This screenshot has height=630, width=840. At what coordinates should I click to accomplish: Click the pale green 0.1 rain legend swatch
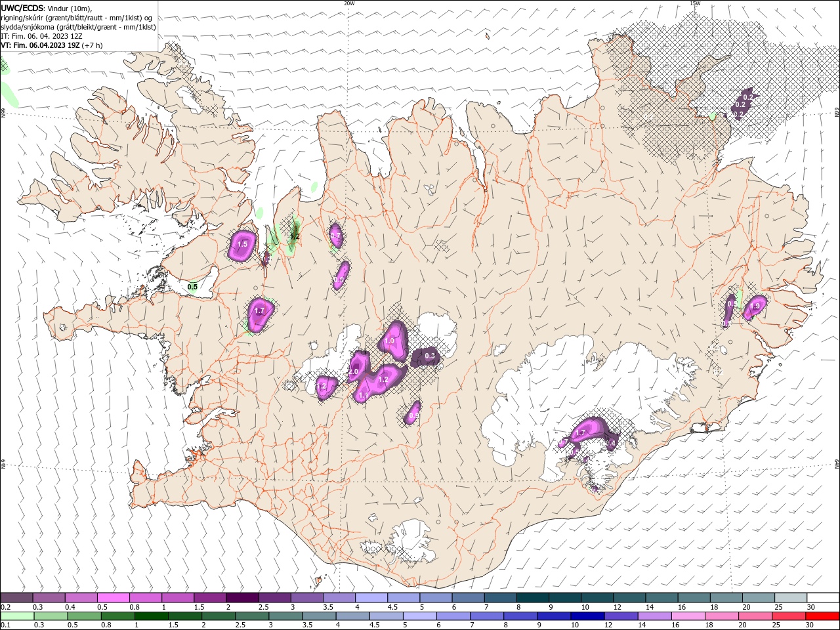coord(16,616)
